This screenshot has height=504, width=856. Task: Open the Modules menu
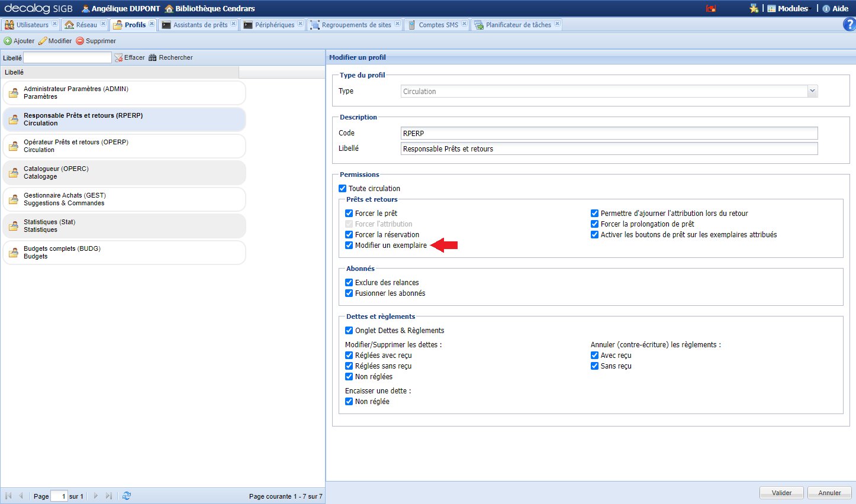coord(787,8)
